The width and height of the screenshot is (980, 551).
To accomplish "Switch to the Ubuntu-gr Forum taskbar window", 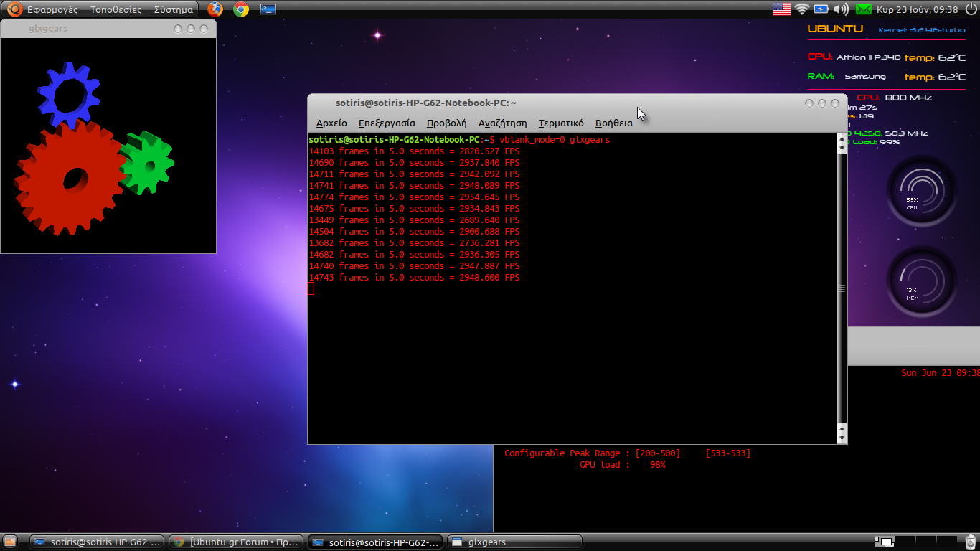I will coord(236,542).
